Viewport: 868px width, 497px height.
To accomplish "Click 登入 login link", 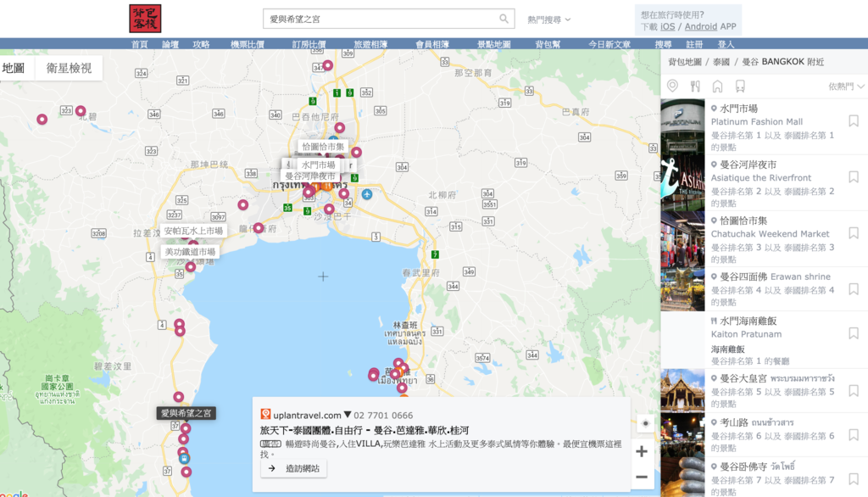I will (x=726, y=44).
